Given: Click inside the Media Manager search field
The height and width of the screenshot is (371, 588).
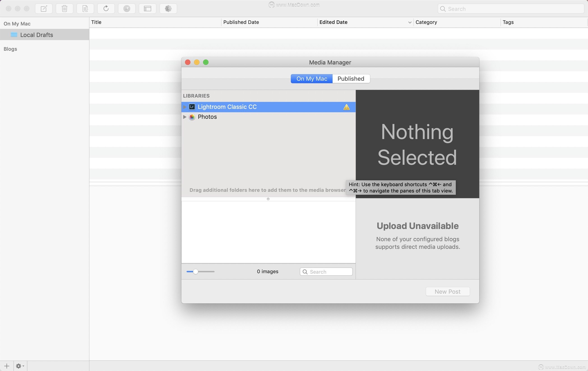Looking at the screenshot, I should pyautogui.click(x=326, y=272).
